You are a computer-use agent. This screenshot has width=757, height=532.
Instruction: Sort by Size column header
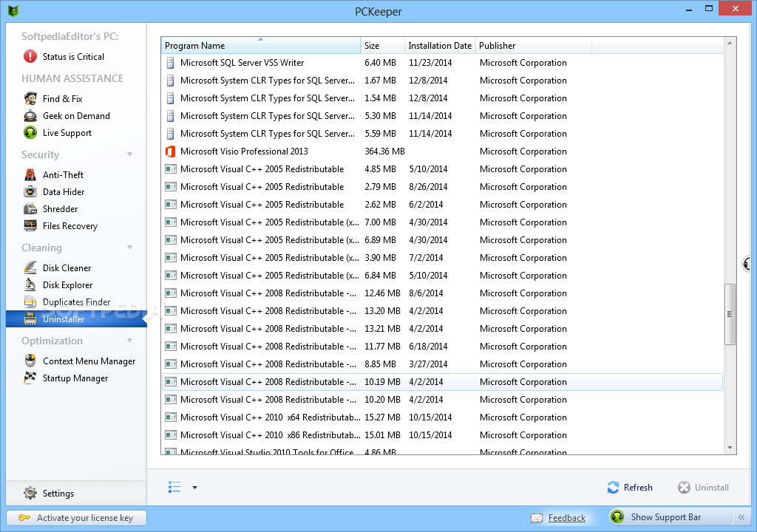382,45
